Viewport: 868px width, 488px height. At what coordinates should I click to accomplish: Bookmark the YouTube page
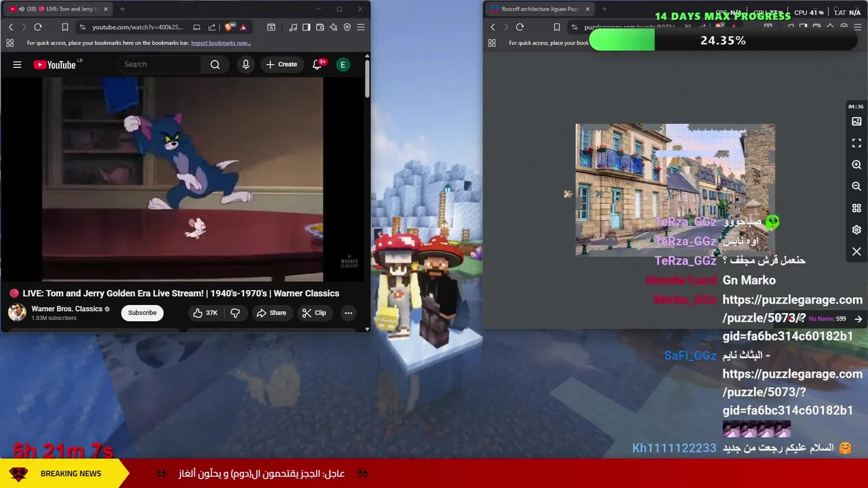[x=65, y=27]
